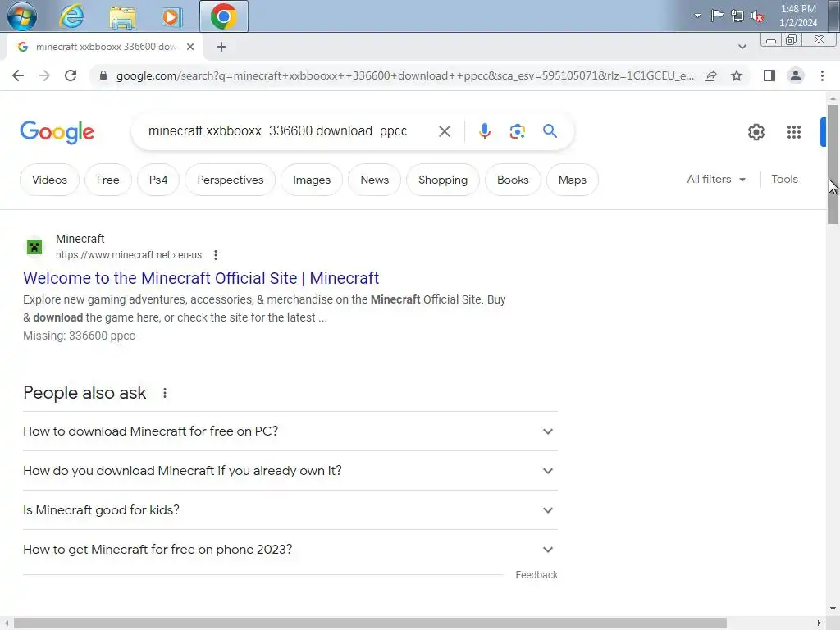Image resolution: width=840 pixels, height=630 pixels.
Task: Open Windows Explorer folder icon in taskbar
Action: (x=122, y=16)
